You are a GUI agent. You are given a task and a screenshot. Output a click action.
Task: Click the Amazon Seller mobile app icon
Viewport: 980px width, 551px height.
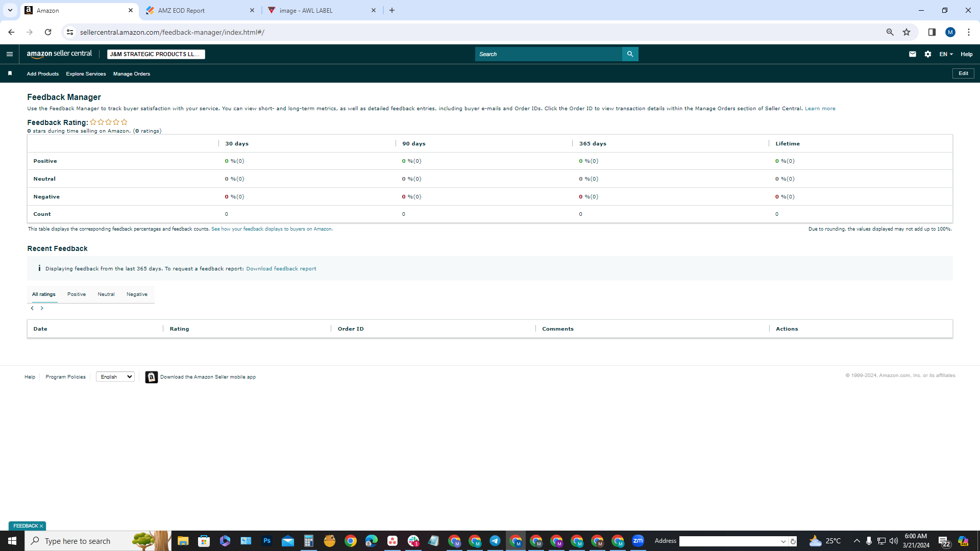[151, 377]
